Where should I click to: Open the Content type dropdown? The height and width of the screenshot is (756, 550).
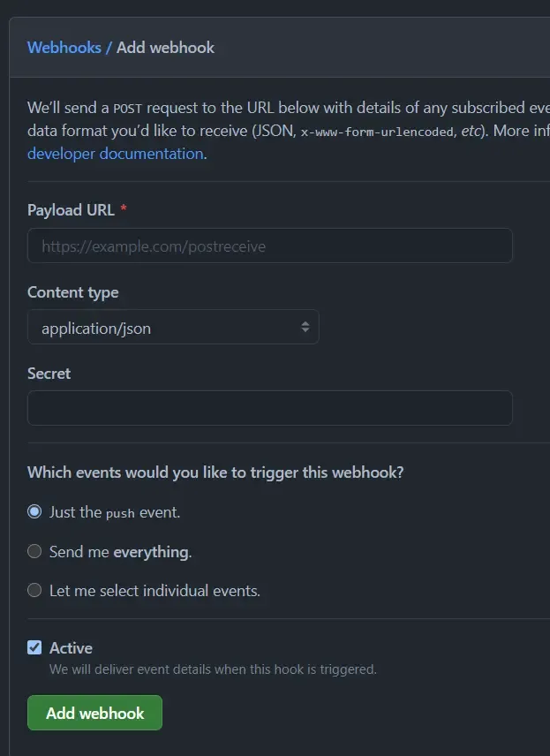pos(172,328)
